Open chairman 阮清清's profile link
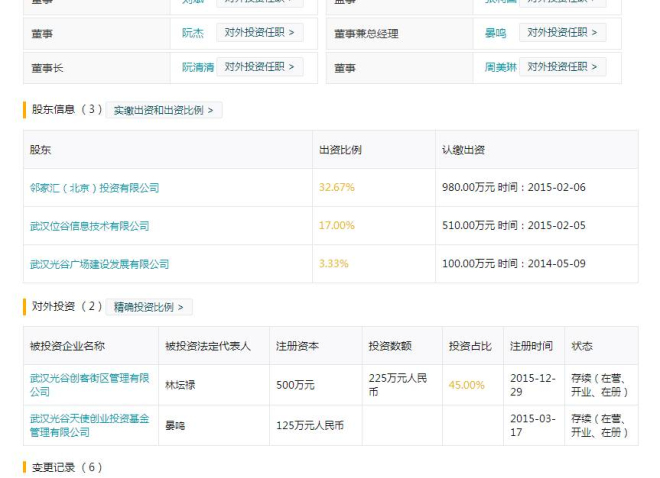660x478 pixels. (198, 67)
